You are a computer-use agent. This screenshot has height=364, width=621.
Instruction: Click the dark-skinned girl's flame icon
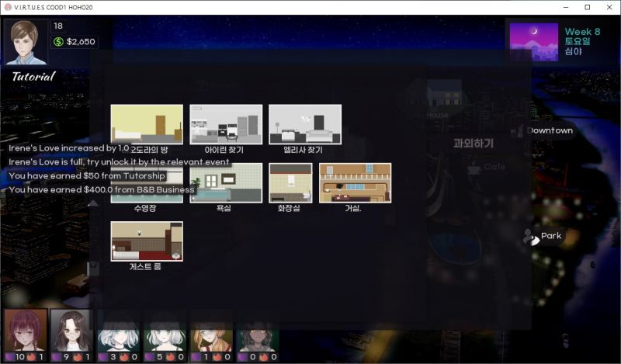(264, 357)
